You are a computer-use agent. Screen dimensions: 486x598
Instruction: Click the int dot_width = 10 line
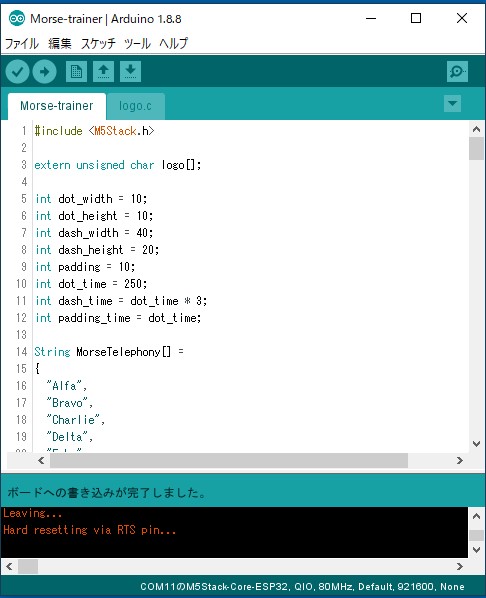pyautogui.click(x=91, y=199)
